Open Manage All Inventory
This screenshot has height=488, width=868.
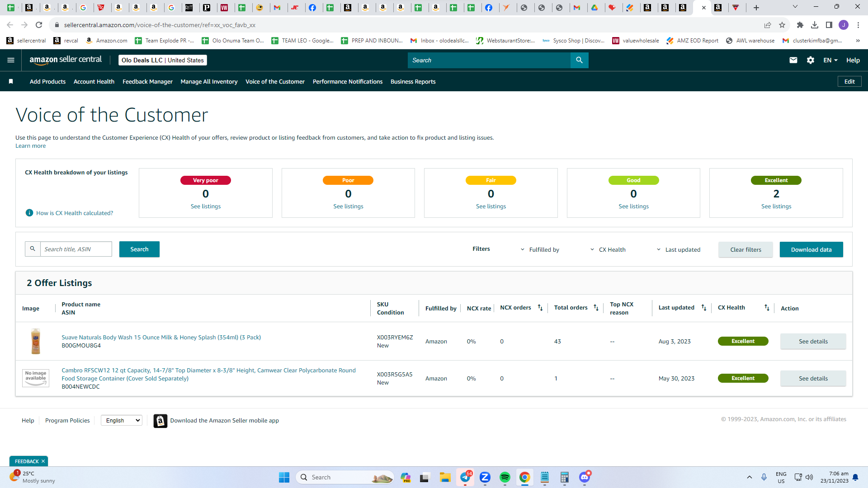point(209,81)
